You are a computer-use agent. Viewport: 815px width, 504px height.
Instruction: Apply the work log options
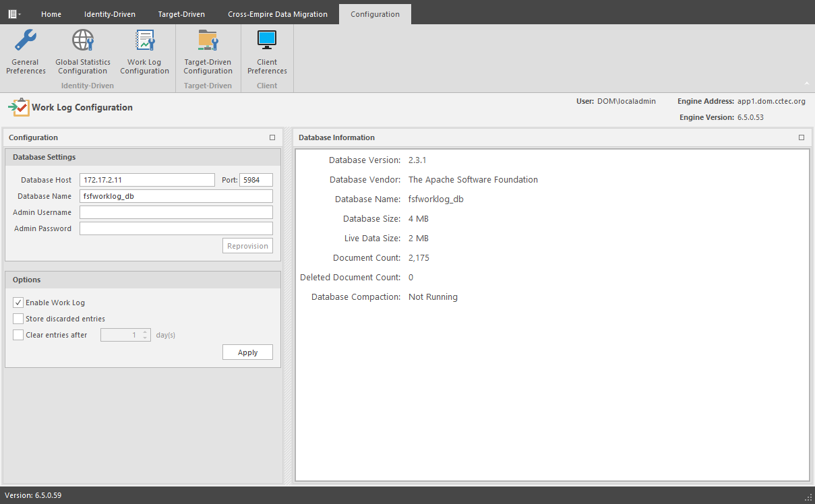pyautogui.click(x=247, y=352)
